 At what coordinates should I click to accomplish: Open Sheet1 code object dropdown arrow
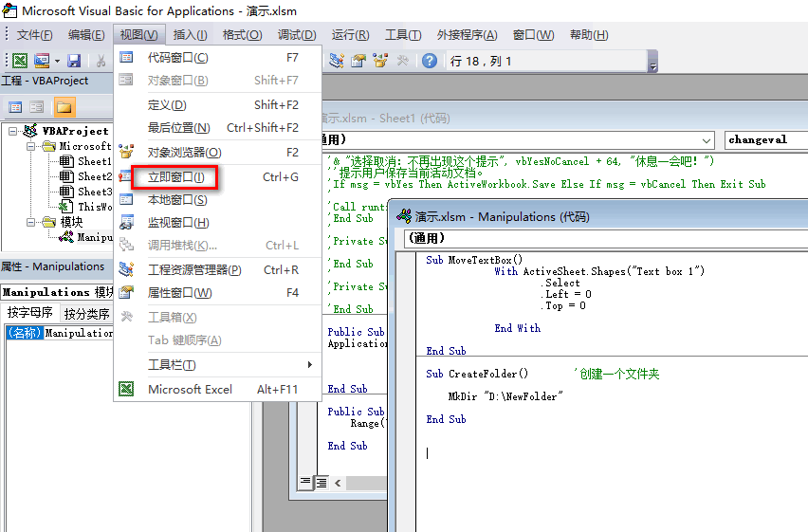[x=707, y=140]
